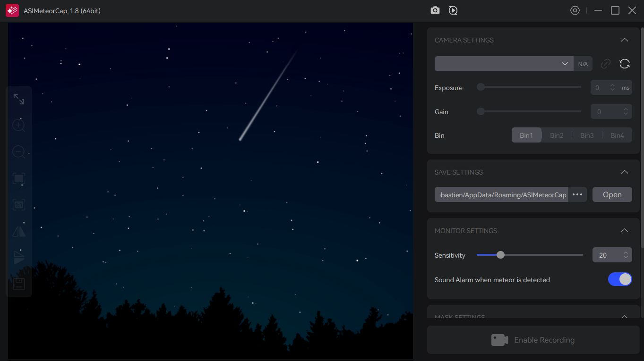Click the Sensitivity slider handle

point(500,255)
